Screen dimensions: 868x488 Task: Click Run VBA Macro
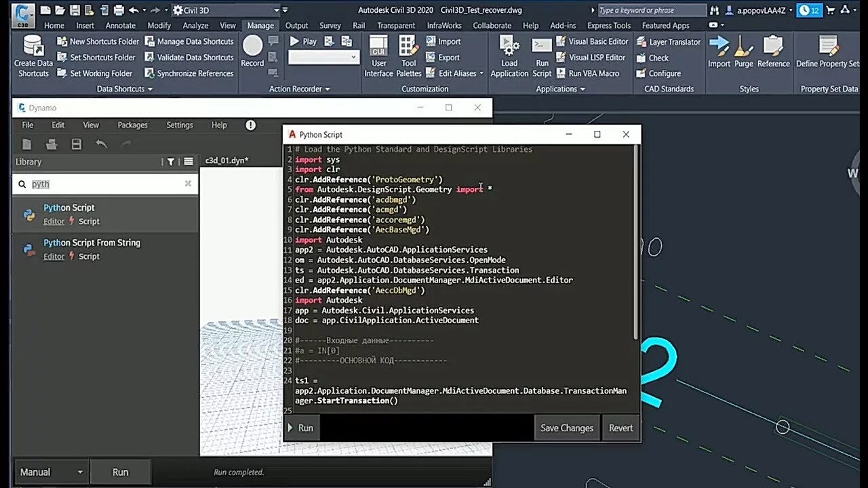click(587, 73)
